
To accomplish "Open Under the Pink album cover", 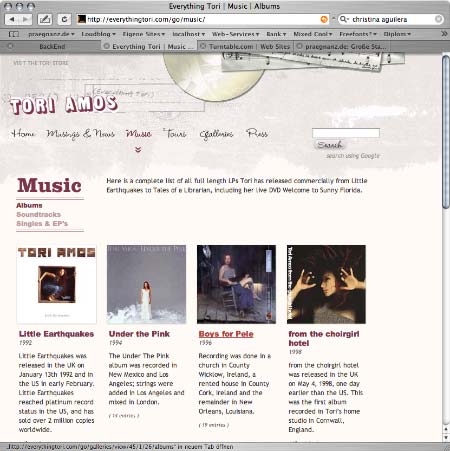I will [146, 284].
